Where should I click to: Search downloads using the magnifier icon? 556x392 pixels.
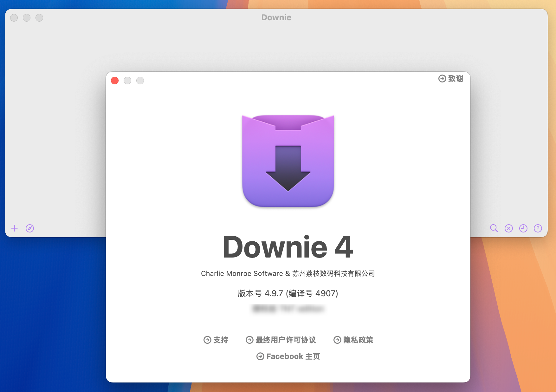pyautogui.click(x=494, y=228)
